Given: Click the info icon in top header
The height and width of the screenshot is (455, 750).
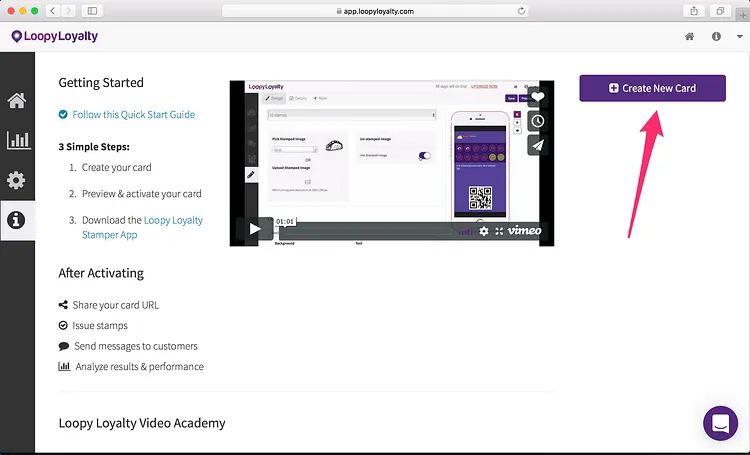Looking at the screenshot, I should click(x=716, y=36).
